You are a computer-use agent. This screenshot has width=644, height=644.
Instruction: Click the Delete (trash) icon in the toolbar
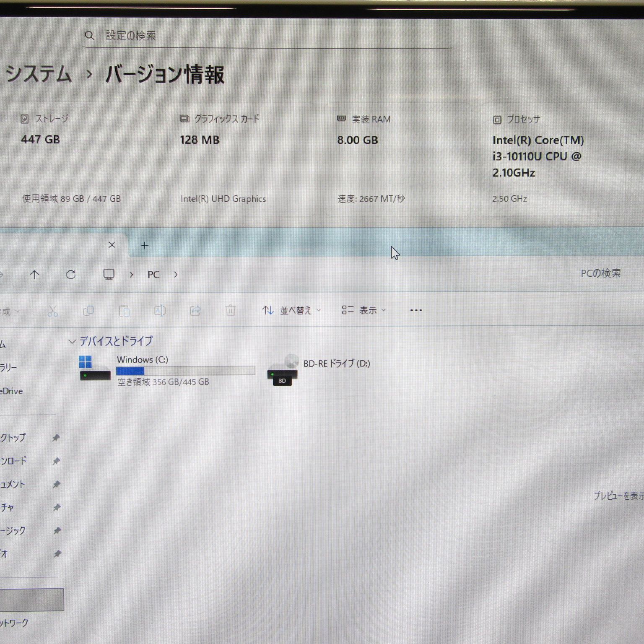click(230, 311)
